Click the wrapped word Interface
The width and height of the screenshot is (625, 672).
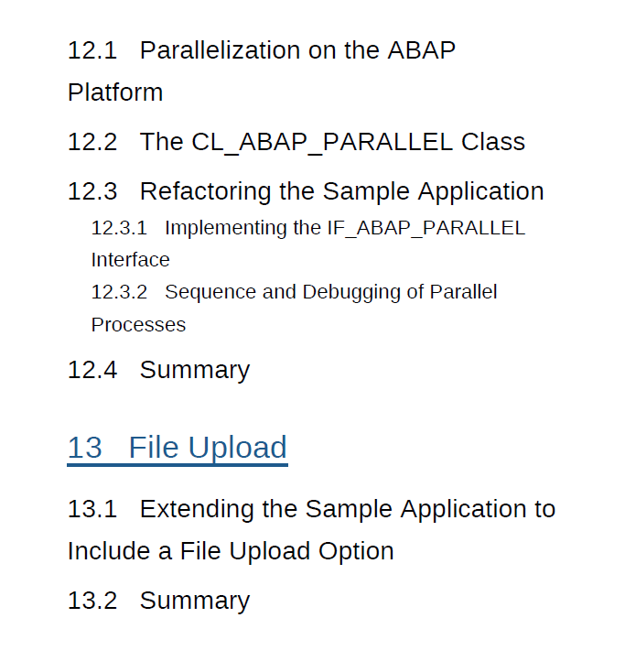130,260
